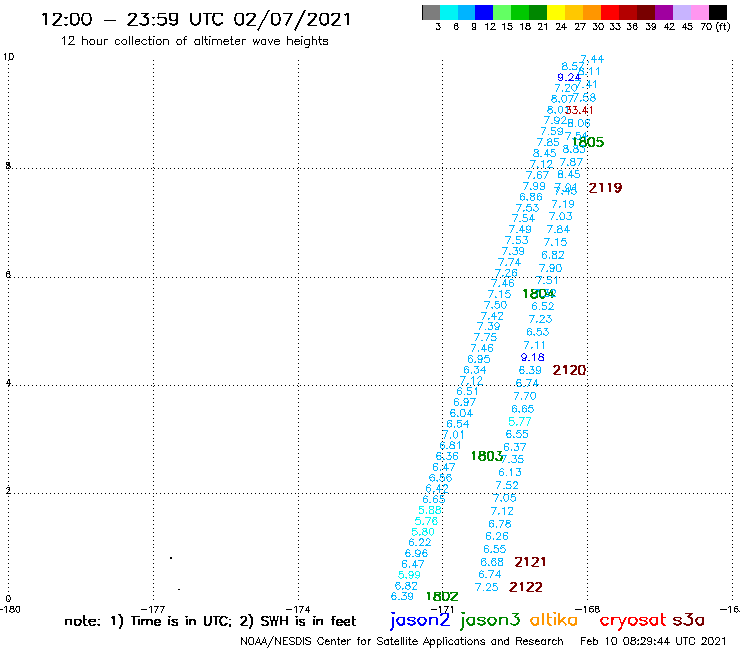Select the green 1802 time marker
This screenshot has height=650, width=740.
[442, 596]
